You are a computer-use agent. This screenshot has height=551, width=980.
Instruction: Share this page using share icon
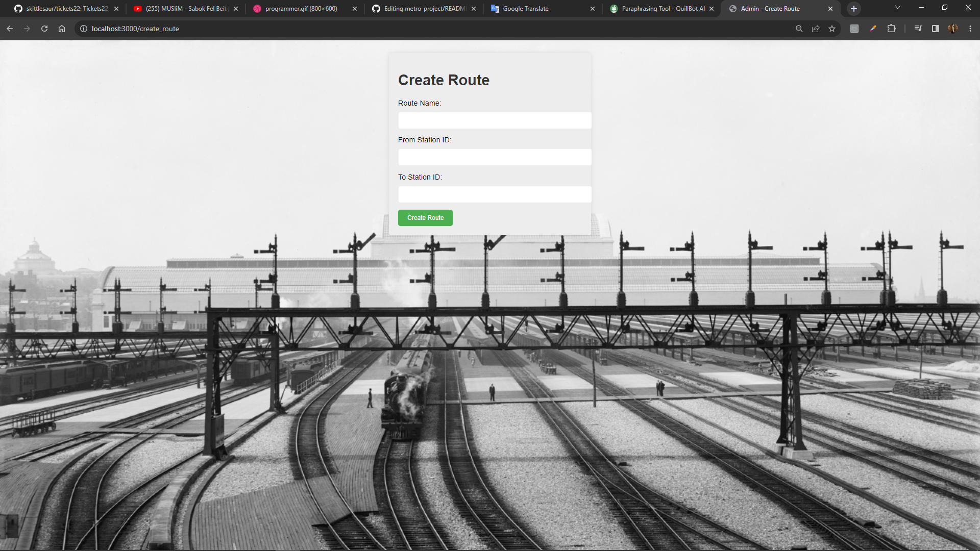816,29
